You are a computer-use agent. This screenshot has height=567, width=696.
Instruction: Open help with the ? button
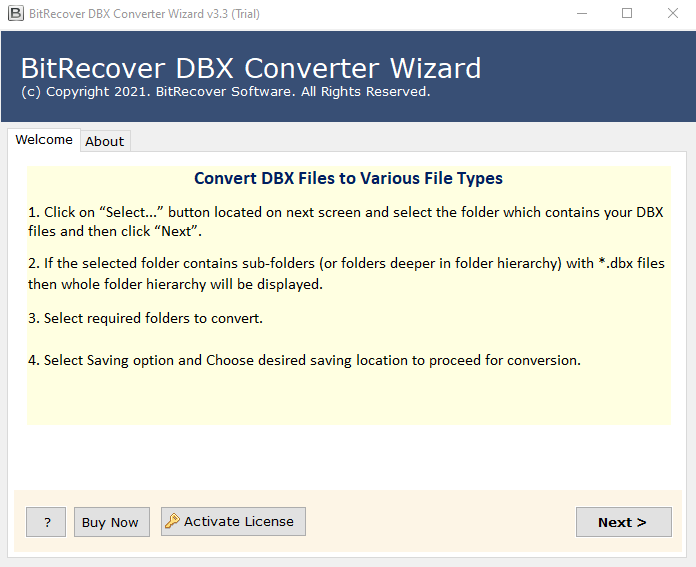46,522
